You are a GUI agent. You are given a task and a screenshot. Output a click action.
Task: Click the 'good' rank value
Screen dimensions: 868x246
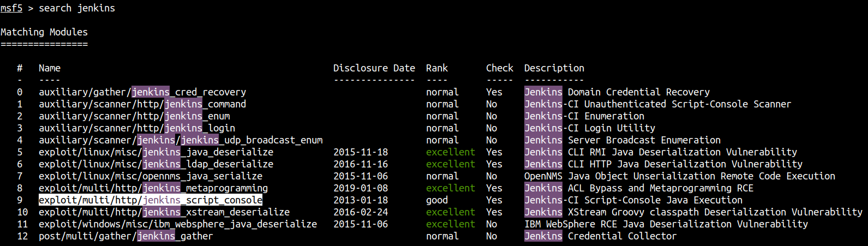(437, 200)
